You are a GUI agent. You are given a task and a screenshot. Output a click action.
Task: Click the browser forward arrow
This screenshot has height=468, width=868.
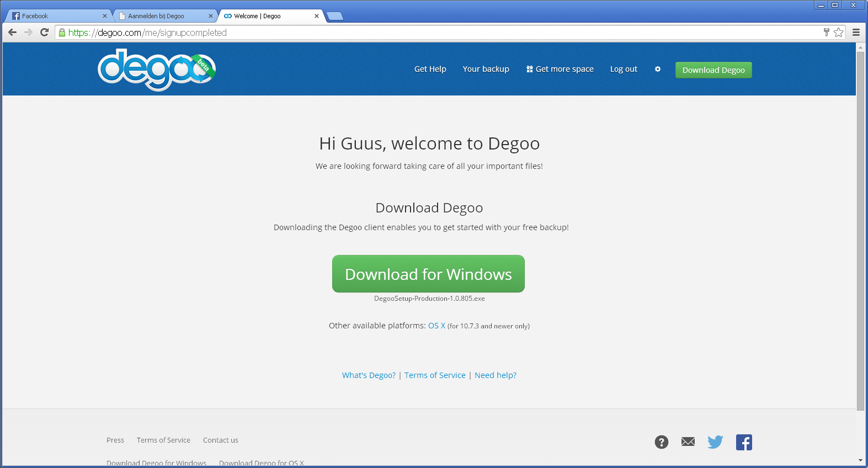coord(29,33)
